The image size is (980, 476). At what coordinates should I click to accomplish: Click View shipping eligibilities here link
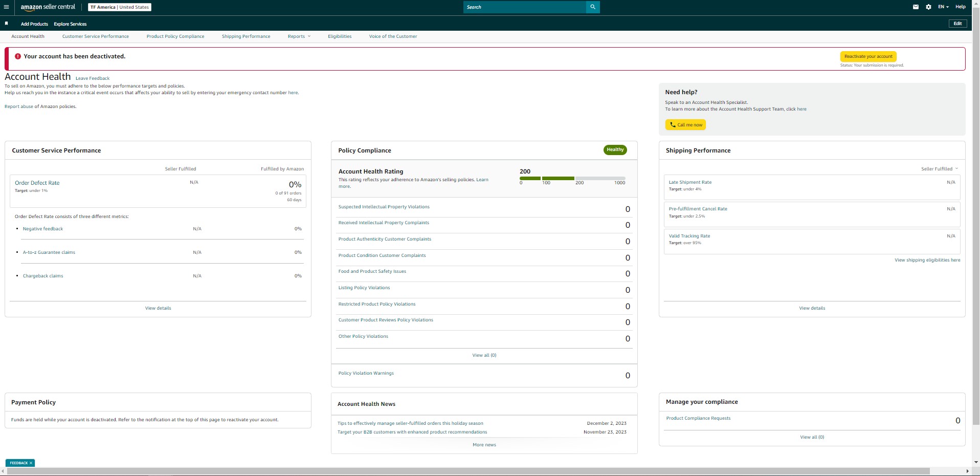click(x=927, y=260)
